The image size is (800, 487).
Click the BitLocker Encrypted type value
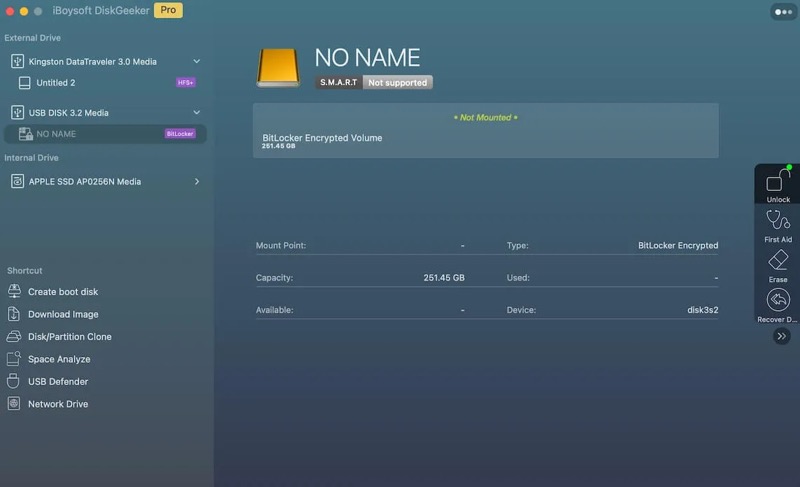click(678, 245)
